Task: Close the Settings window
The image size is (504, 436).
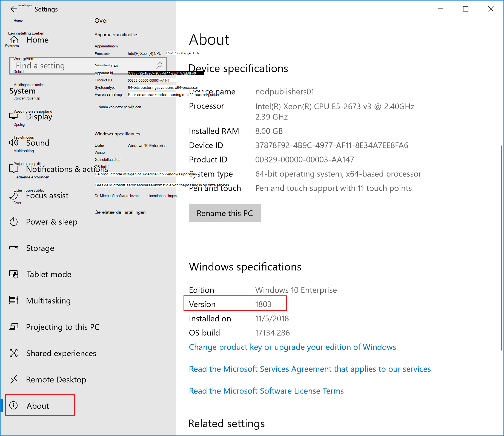Action: (x=491, y=9)
